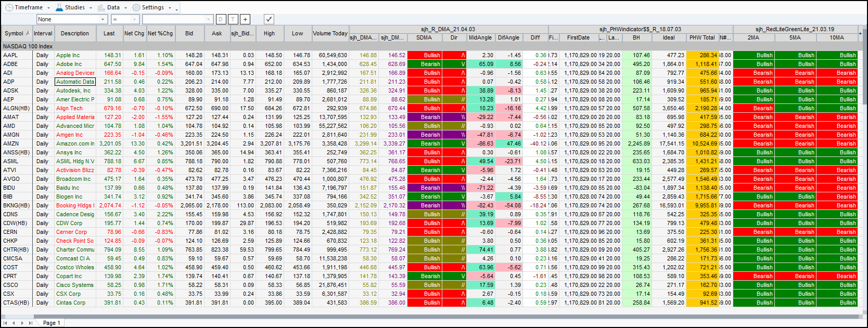Click the CSCO symbol cell
Image resolution: width=868 pixels, height=328 pixels.
pos(17,285)
